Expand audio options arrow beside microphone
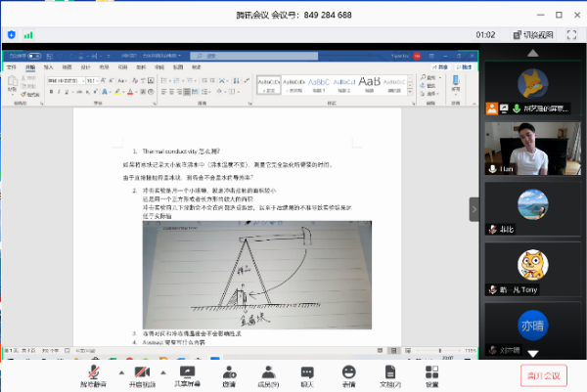Viewport: 587px width, 392px height. pyautogui.click(x=120, y=372)
